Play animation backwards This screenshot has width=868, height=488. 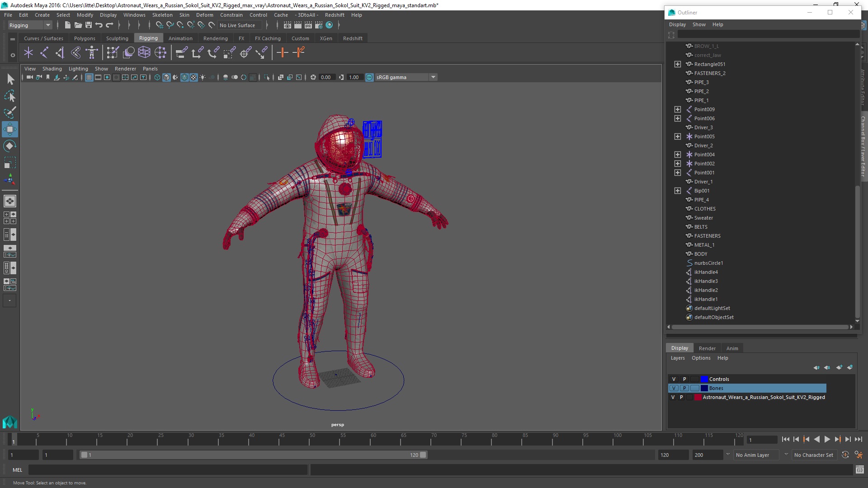pos(816,439)
